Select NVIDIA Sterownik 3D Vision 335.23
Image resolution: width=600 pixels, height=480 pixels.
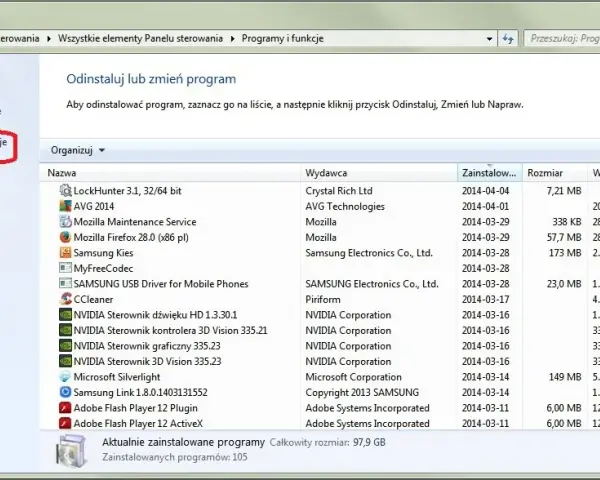click(x=147, y=361)
